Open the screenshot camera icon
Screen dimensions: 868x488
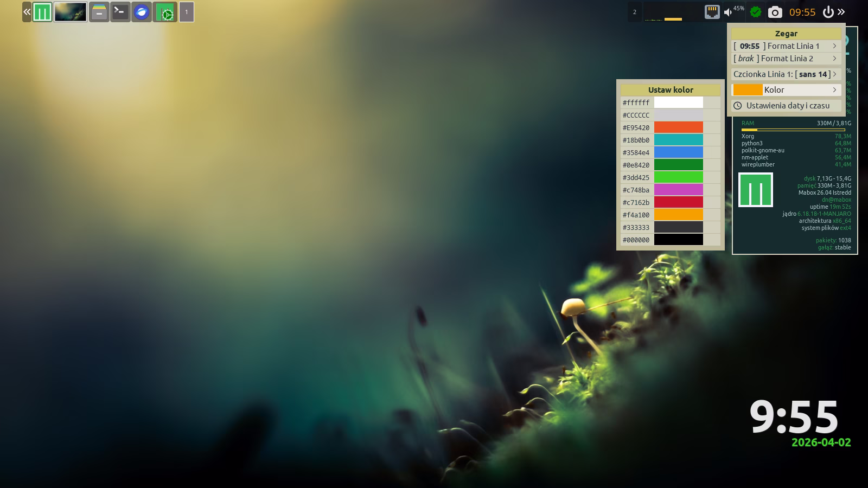click(775, 12)
